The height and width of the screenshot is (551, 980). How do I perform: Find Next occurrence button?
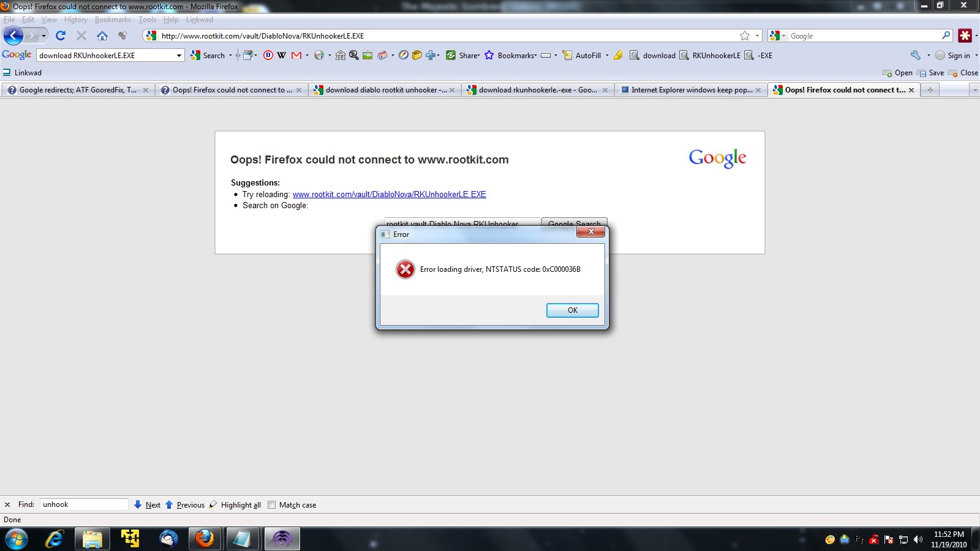pos(147,505)
